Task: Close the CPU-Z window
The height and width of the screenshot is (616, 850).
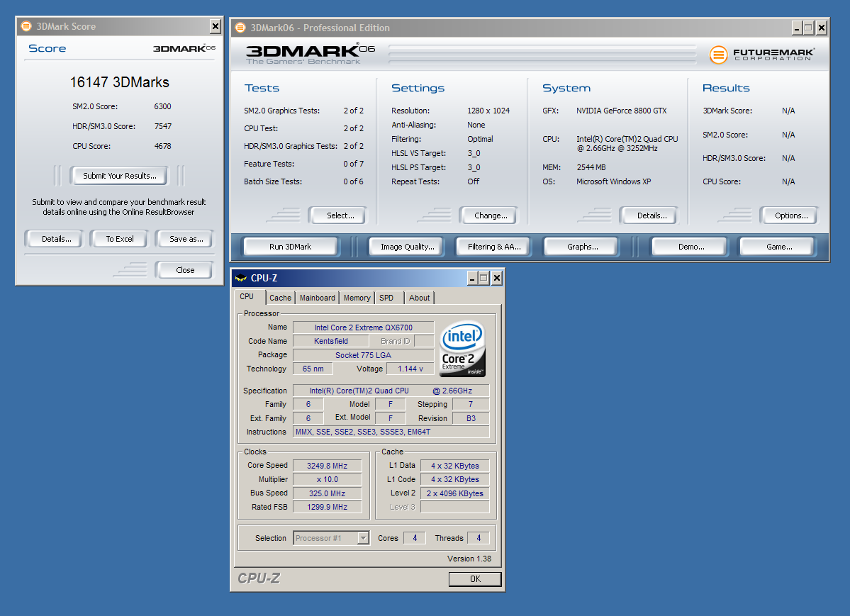Action: [496, 278]
